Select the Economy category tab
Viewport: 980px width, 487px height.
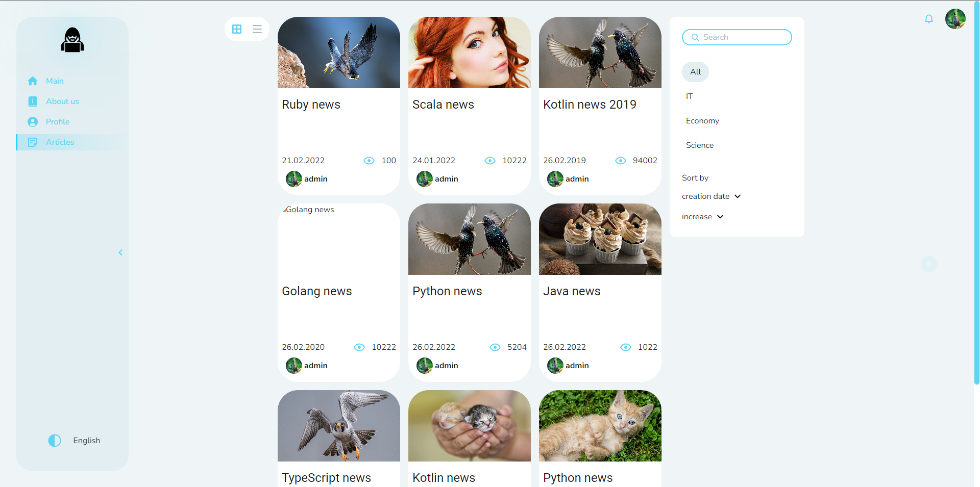(702, 121)
